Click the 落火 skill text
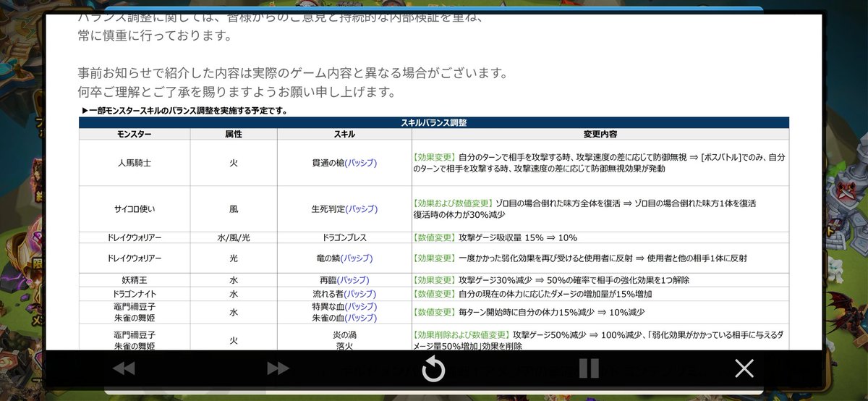 (x=344, y=347)
